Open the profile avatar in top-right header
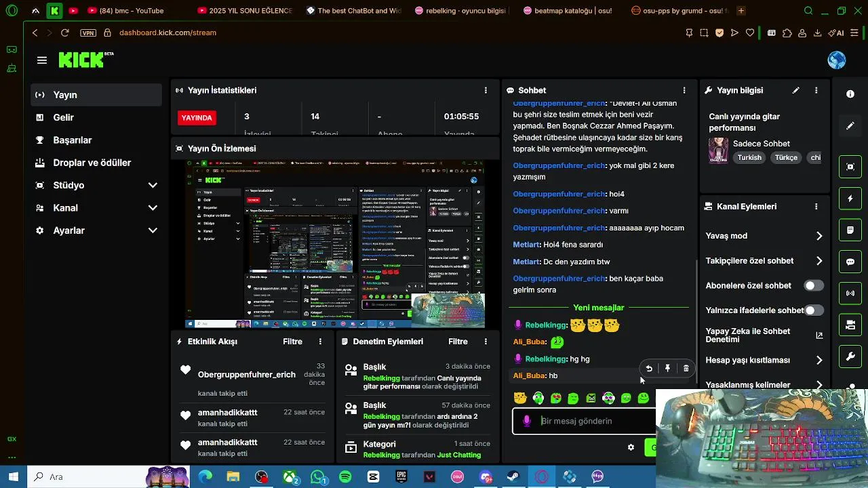 click(837, 60)
